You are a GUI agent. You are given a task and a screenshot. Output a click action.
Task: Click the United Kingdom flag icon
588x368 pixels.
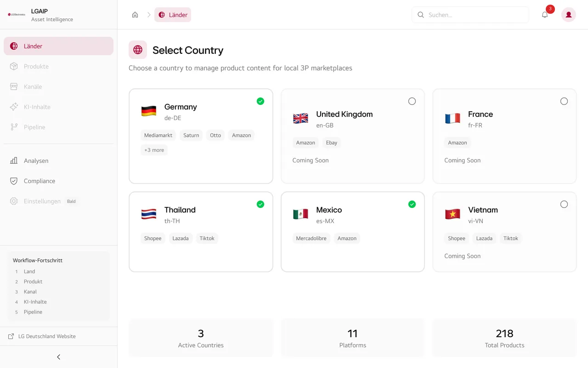click(300, 119)
